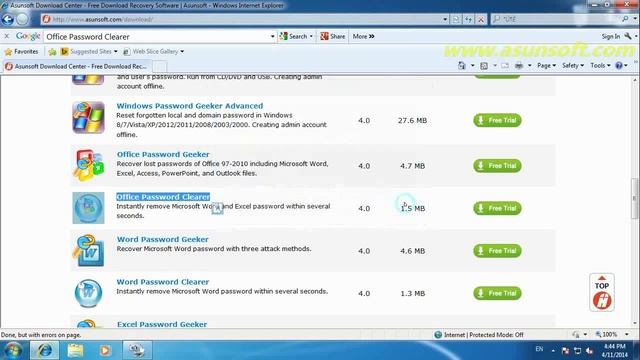This screenshot has height=360, width=640.
Task: Open Windows Explorer folder from taskbar
Action: [x=76, y=350]
